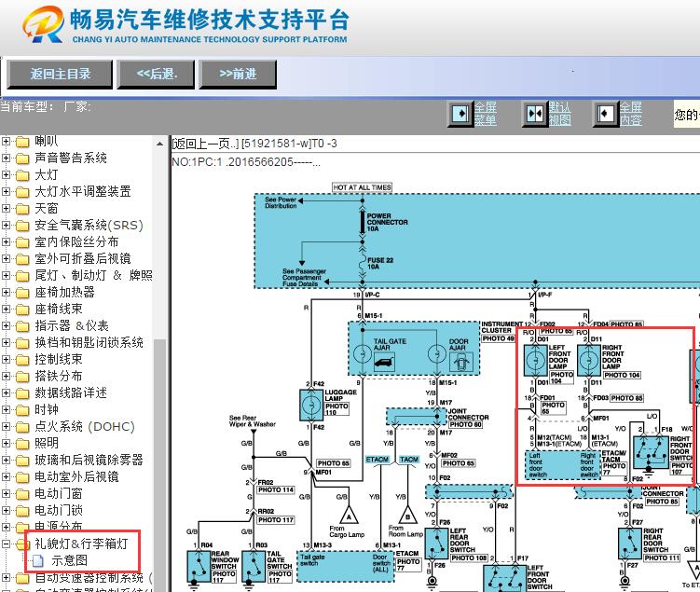The height and width of the screenshot is (592, 700).
Task: Select the 礼貌灯&行李箱灯 folder label
Action: [81, 544]
